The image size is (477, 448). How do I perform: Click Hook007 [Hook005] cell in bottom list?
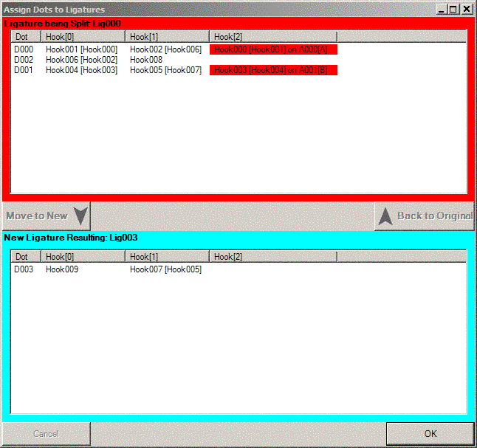coord(165,269)
